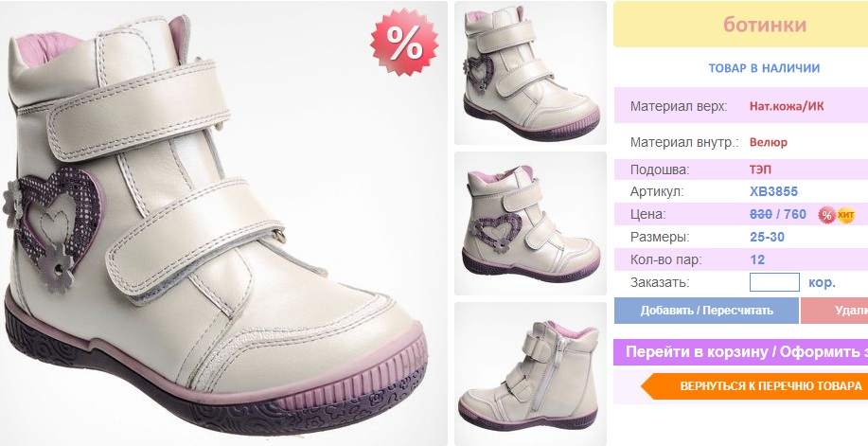Image resolution: width=868 pixels, height=446 pixels.
Task: Click the pink Удалить button
Action: click(x=834, y=311)
